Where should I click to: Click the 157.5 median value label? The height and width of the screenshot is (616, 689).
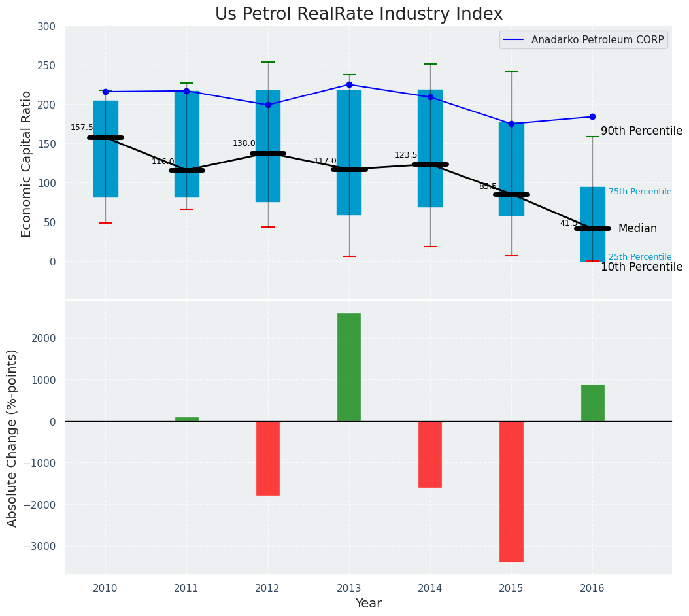pos(82,128)
